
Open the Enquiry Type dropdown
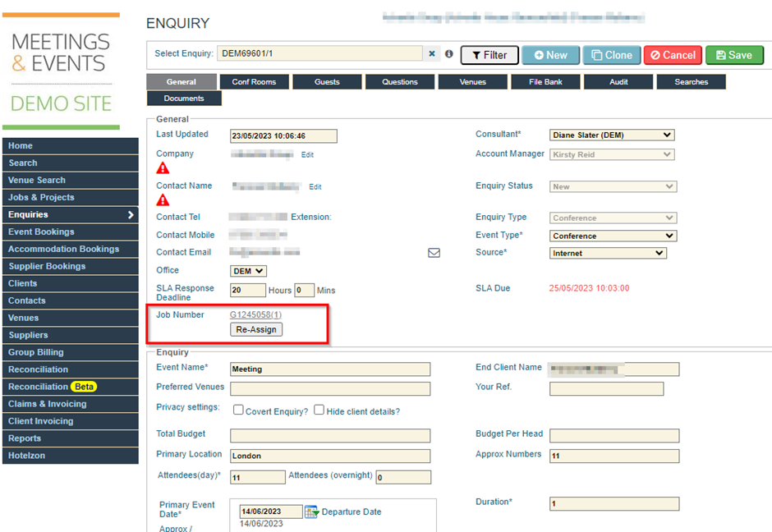613,218
